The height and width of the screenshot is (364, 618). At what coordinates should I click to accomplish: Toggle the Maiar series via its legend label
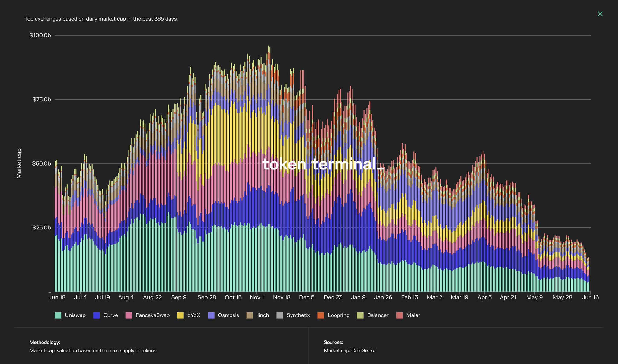pyautogui.click(x=413, y=315)
